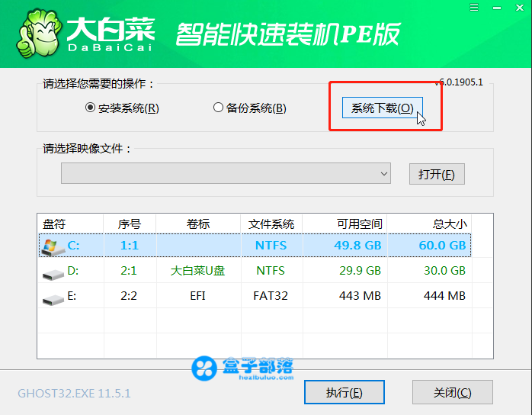
Task: Select the D: drive icon
Action: [53, 274]
